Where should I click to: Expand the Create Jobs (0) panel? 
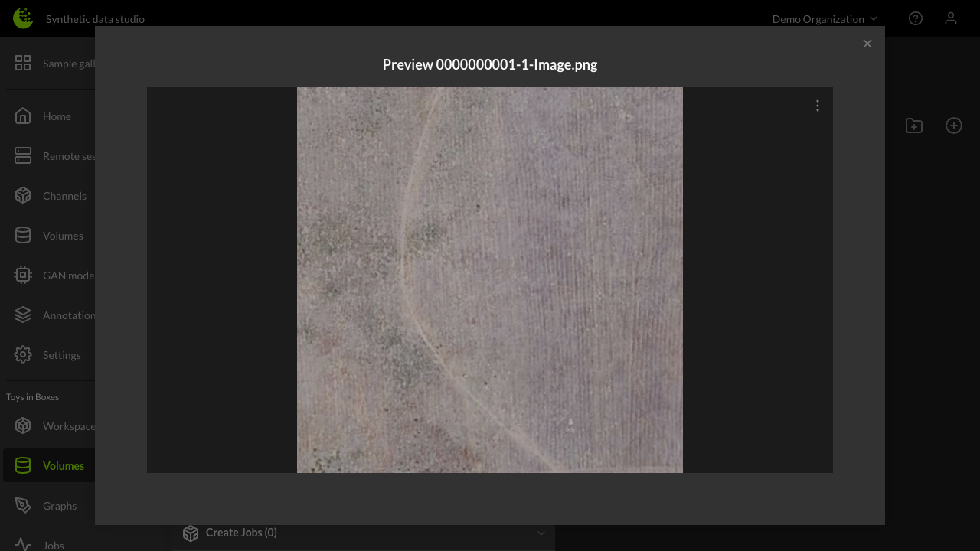541,533
